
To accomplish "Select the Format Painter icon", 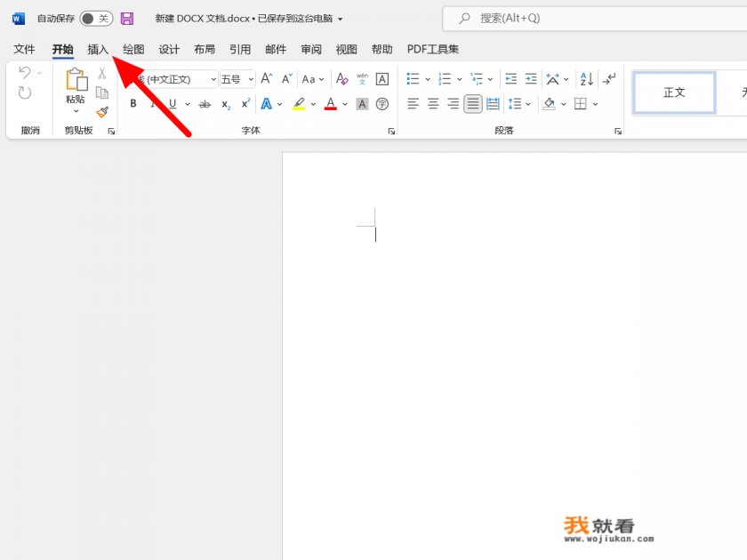I will coord(102,113).
